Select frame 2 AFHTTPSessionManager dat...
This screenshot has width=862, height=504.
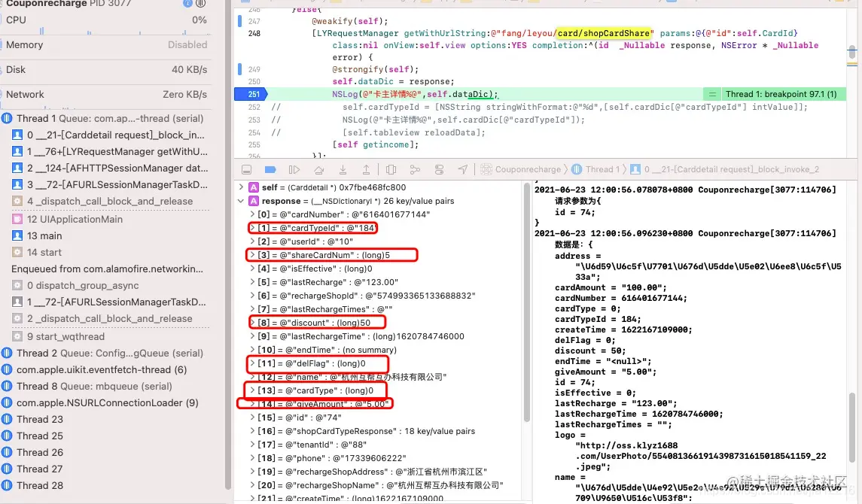pos(110,168)
